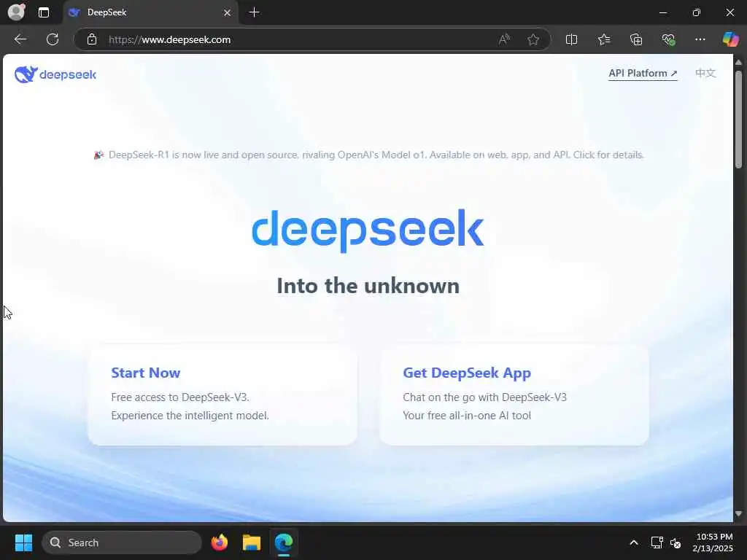The height and width of the screenshot is (560, 747).
Task: Open Browser essentials heart icon
Action: (x=668, y=39)
